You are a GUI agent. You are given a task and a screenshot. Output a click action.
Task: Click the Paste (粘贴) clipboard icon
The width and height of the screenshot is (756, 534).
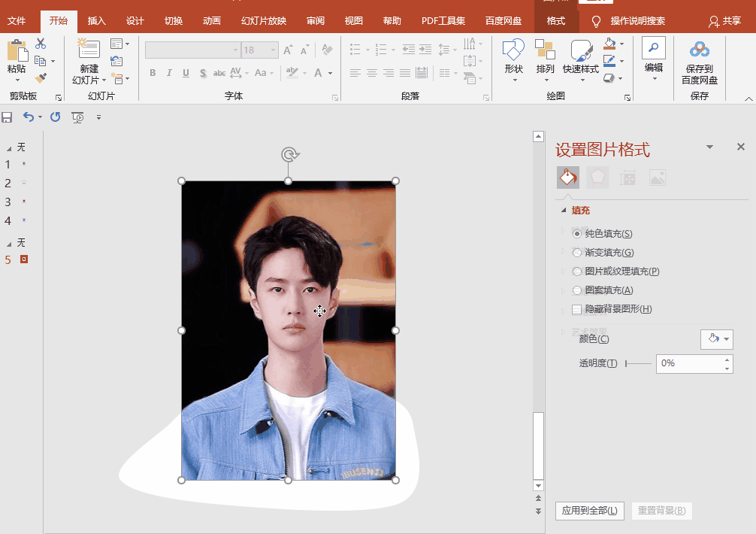(x=17, y=51)
